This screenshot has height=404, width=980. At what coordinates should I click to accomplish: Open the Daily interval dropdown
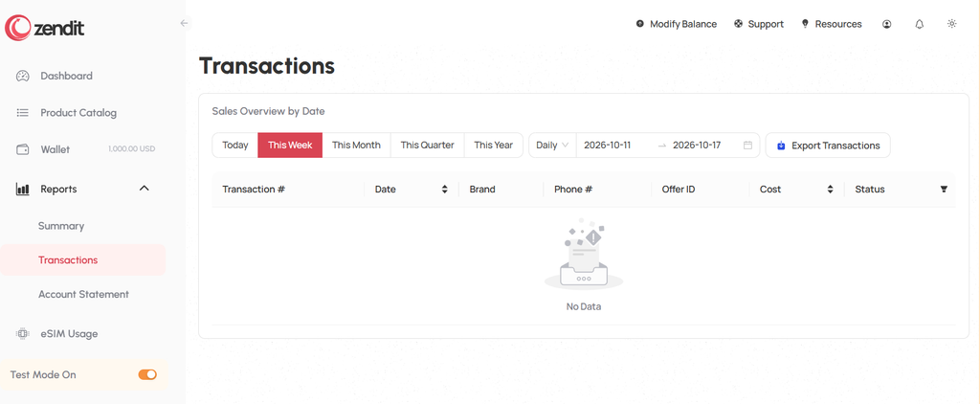[552, 146]
